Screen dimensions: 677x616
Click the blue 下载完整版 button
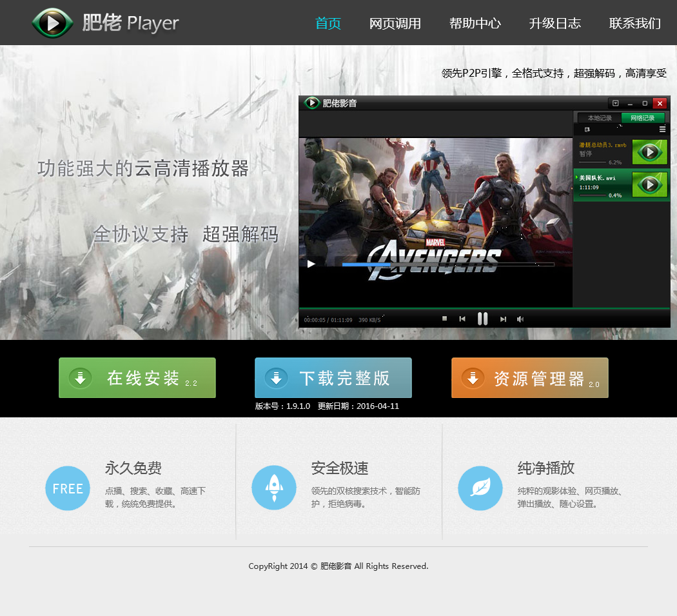(x=333, y=377)
